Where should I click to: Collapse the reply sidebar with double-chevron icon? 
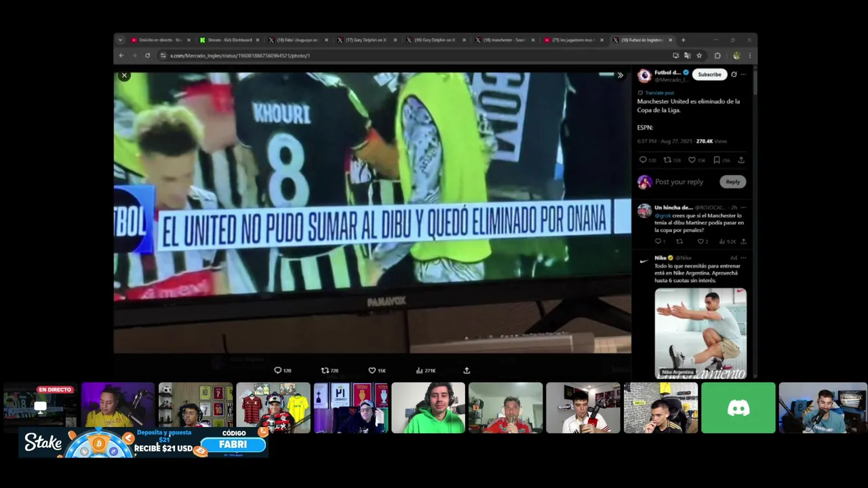click(620, 75)
